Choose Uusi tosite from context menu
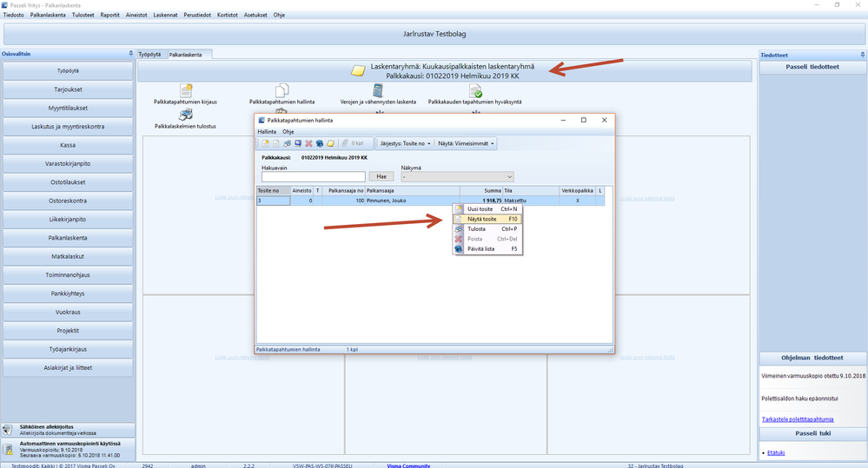868x468 pixels. [487, 209]
